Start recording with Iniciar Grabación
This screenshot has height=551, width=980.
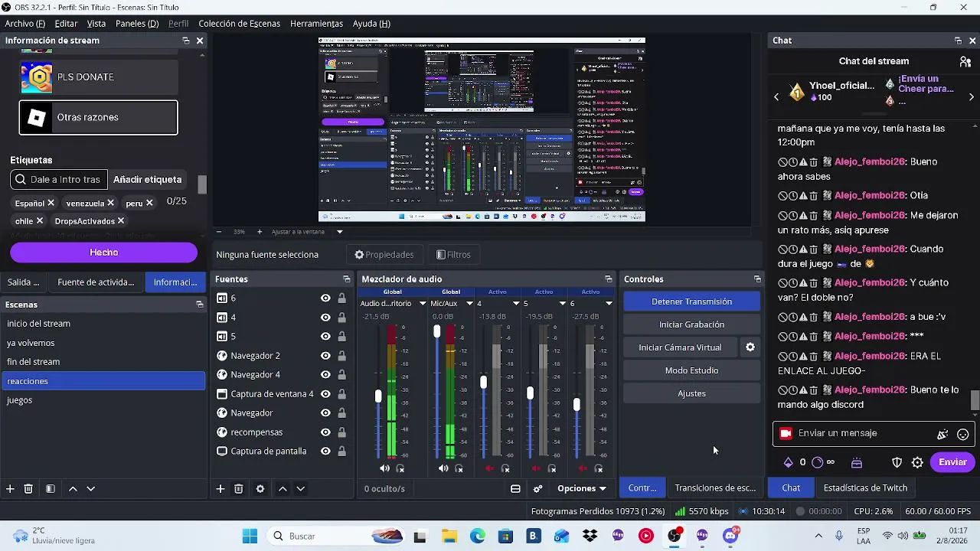click(x=692, y=324)
